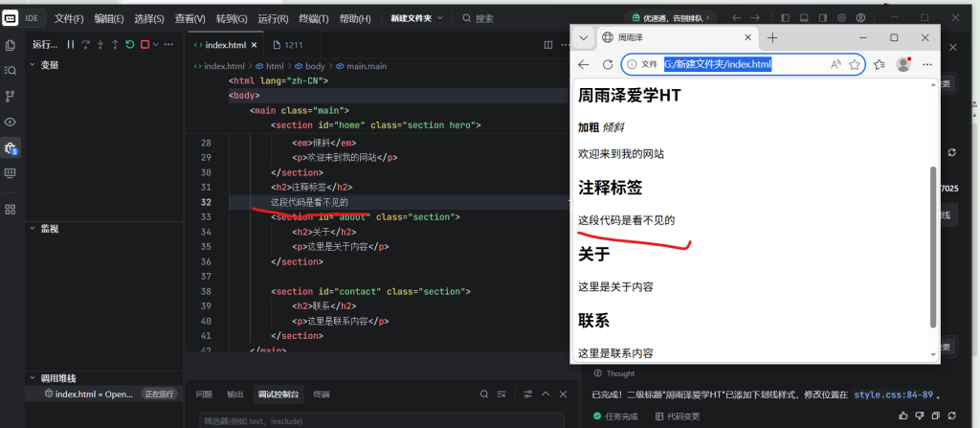Stop debugging red square button
The width and height of the screenshot is (980, 428).
pos(145,44)
